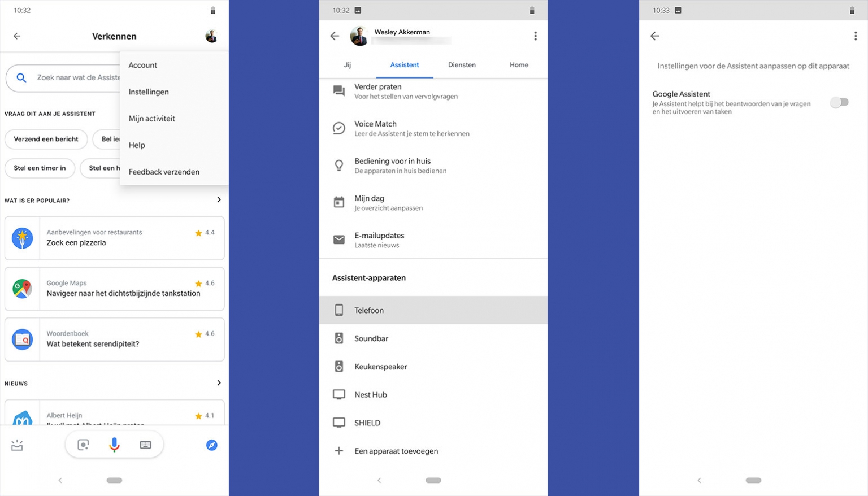This screenshot has height=496, width=868.
Task: Tap the colorful microphone icon
Action: (x=114, y=445)
